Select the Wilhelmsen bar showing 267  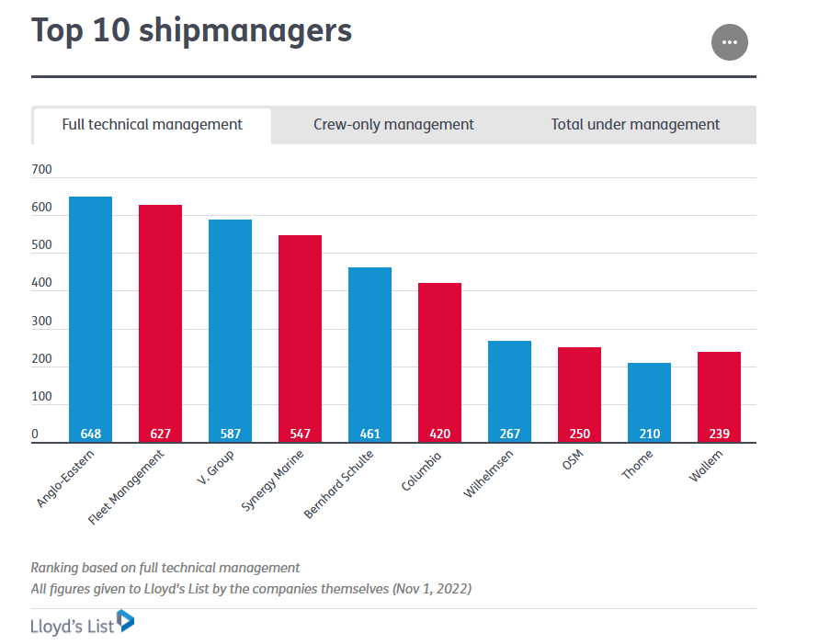click(510, 391)
